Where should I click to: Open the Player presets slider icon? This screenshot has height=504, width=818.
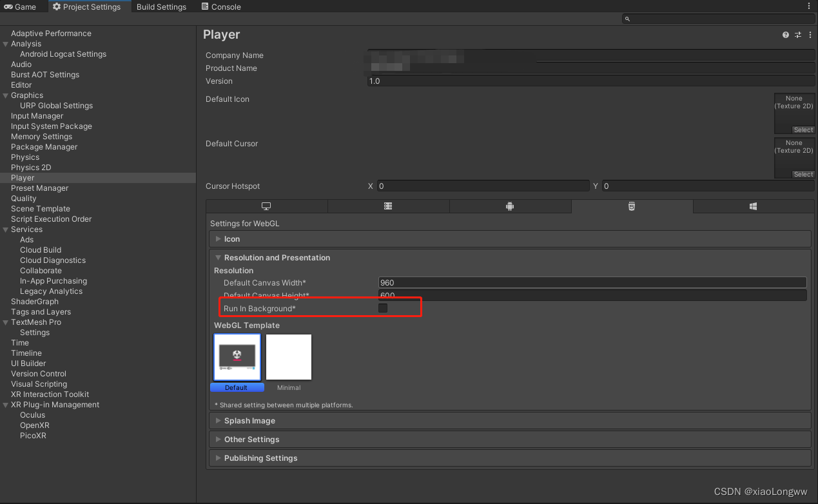click(797, 35)
